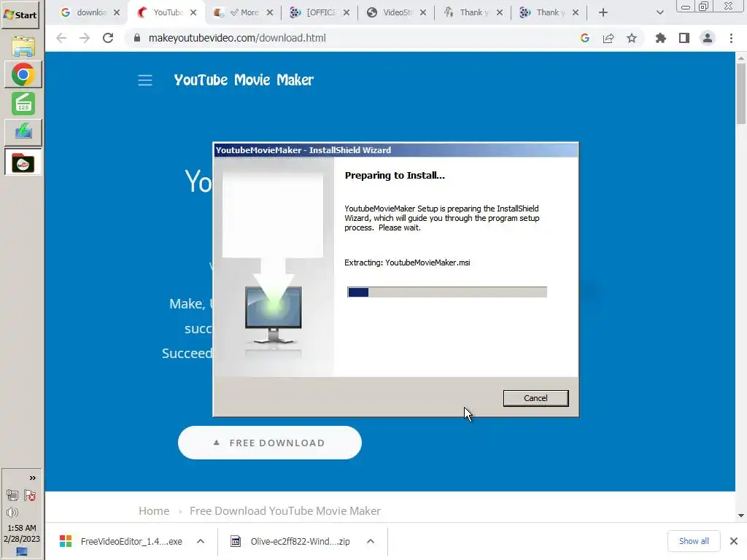This screenshot has width=747, height=560.
Task: Expand Olive zip download options arrow
Action: coord(371,542)
